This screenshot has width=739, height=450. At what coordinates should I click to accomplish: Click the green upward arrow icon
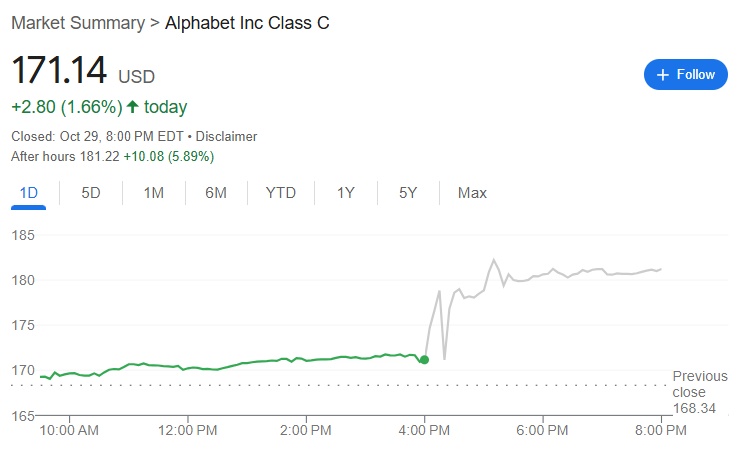[132, 107]
